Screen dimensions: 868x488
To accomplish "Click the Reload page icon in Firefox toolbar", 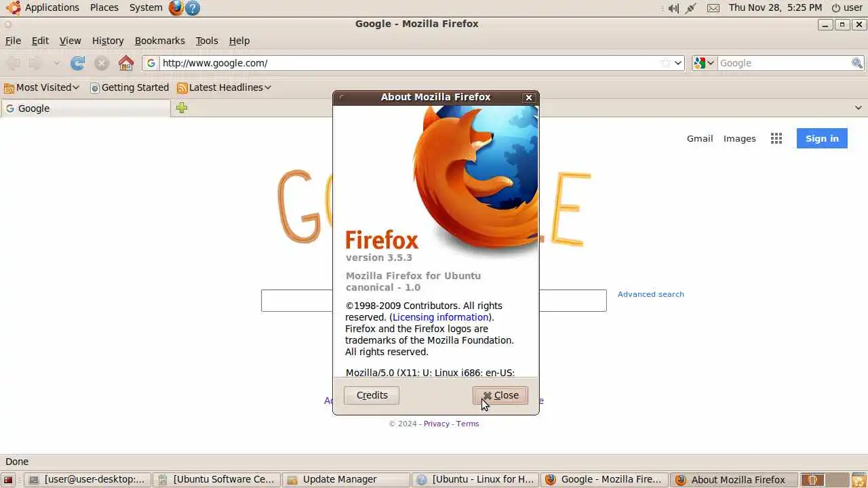I will click(78, 63).
